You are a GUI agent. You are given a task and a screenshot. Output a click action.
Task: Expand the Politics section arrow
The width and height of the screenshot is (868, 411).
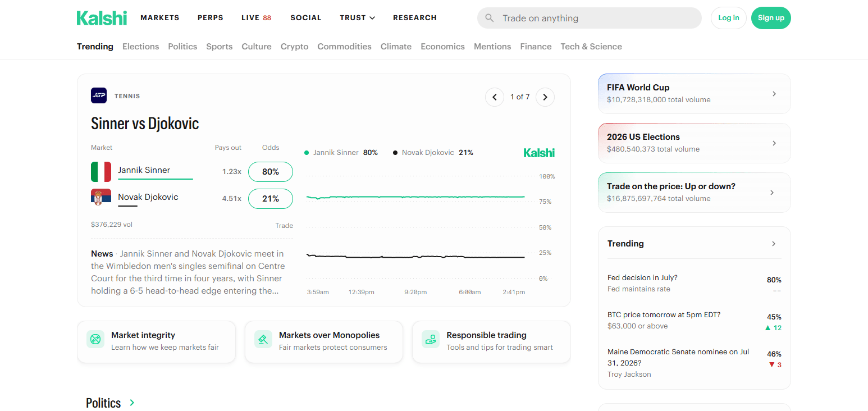(132, 403)
